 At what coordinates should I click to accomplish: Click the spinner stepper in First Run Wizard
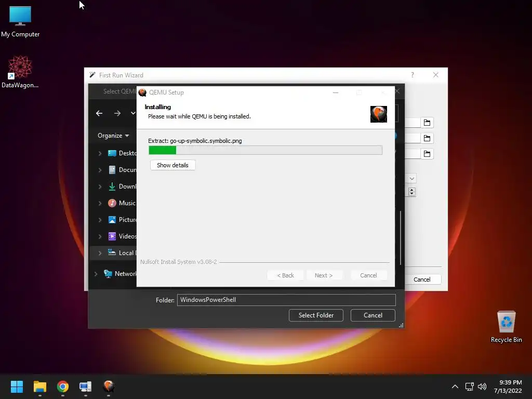click(x=412, y=192)
